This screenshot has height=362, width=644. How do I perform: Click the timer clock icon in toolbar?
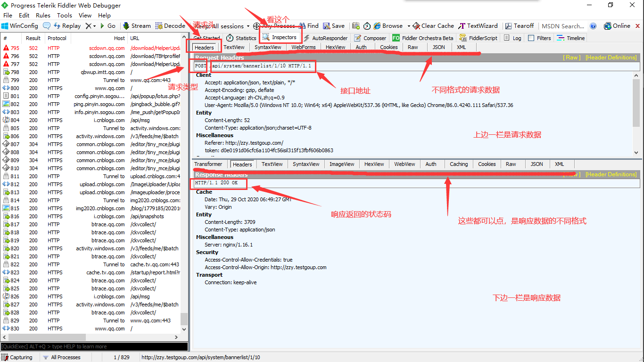point(367,26)
